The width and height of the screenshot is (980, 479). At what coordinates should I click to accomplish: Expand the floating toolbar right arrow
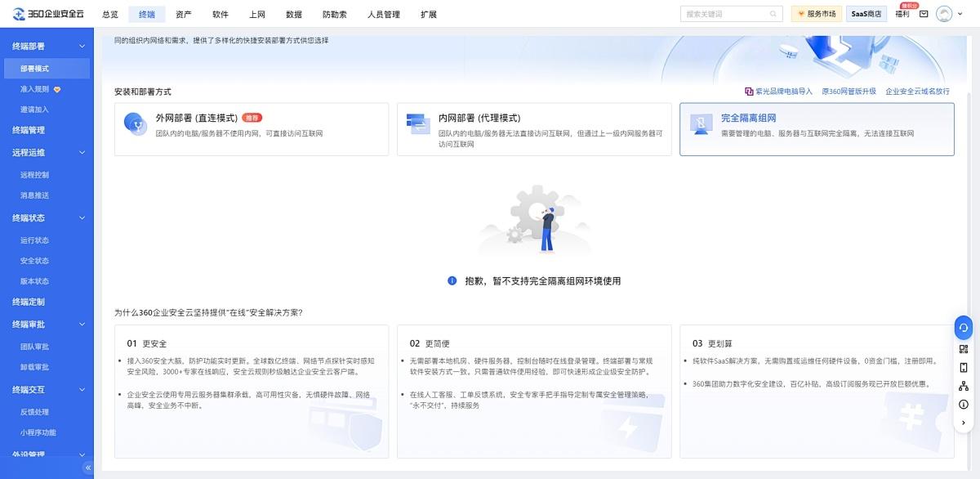tap(964, 423)
